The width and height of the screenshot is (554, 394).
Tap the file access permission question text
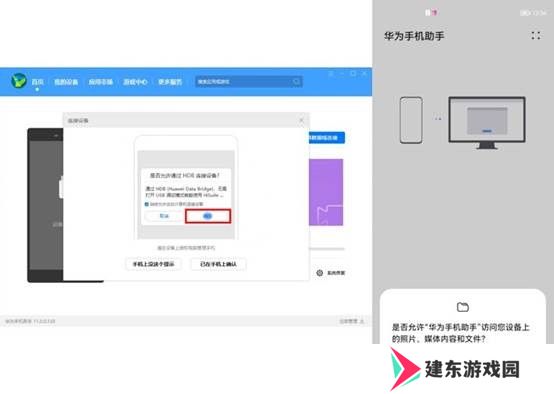click(461, 333)
